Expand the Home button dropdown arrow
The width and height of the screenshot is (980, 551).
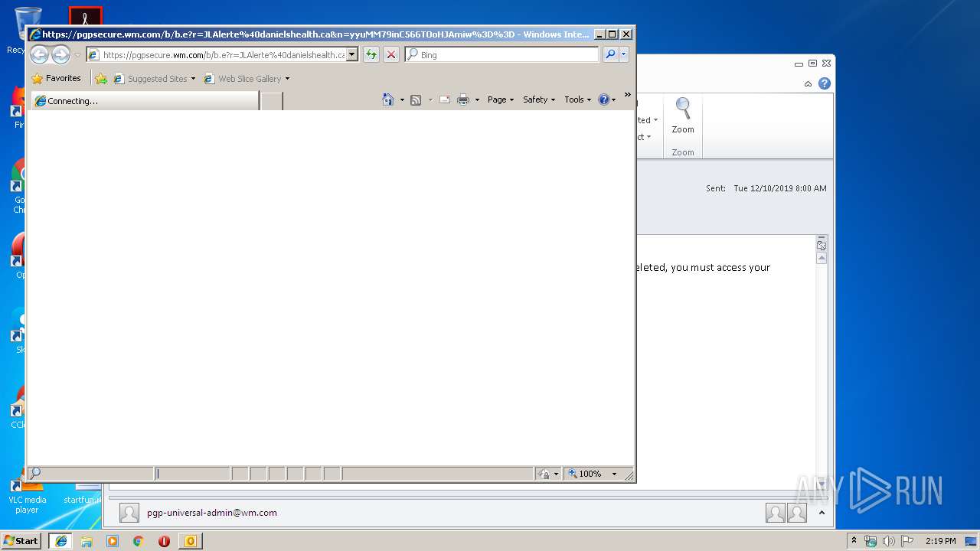(x=402, y=99)
